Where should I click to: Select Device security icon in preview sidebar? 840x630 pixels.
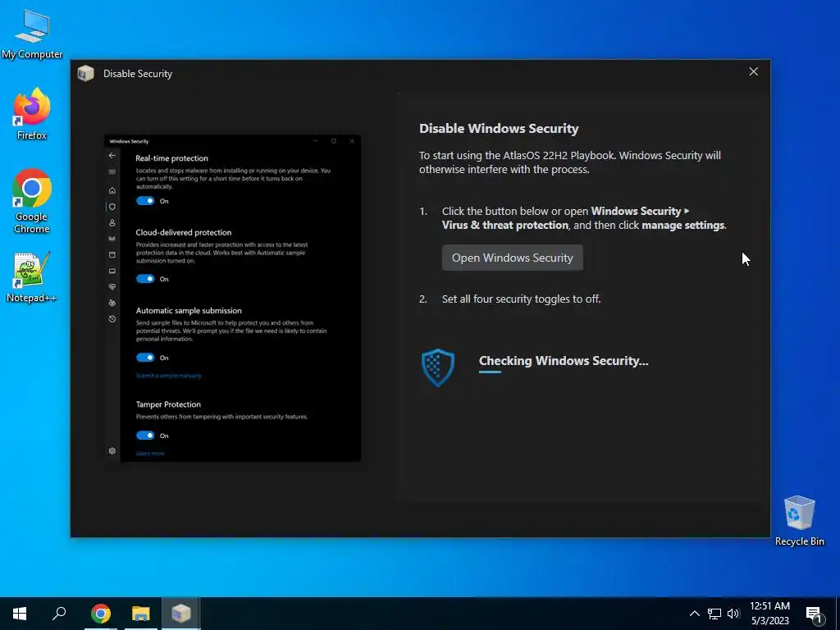(112, 271)
